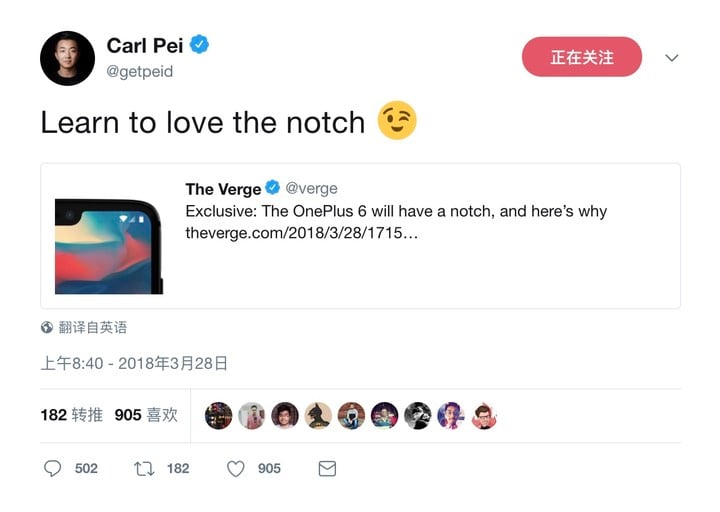Image resolution: width=720 pixels, height=512 pixels.
Task: Open the 182 转推 retweets list
Action: (72, 415)
